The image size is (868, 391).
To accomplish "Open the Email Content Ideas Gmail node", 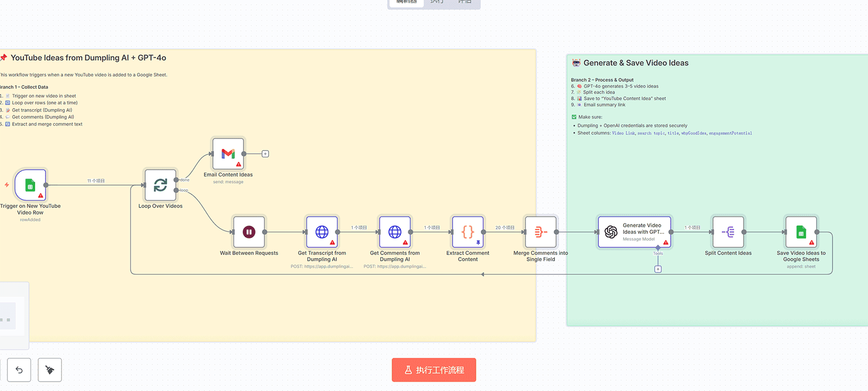I will pos(228,154).
